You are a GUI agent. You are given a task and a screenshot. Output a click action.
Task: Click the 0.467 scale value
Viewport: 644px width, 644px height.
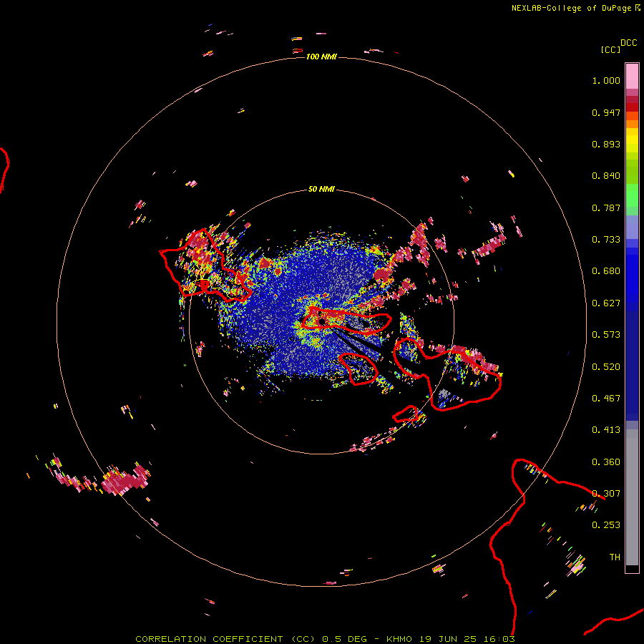606,399
